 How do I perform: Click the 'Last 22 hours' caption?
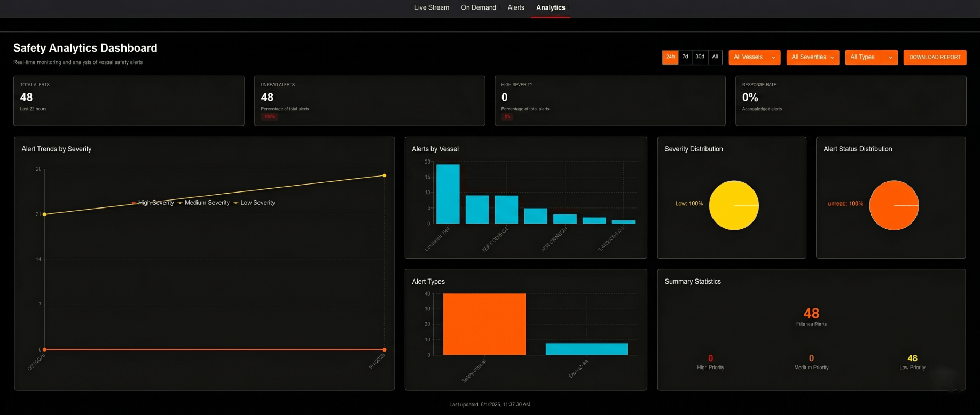(33, 109)
